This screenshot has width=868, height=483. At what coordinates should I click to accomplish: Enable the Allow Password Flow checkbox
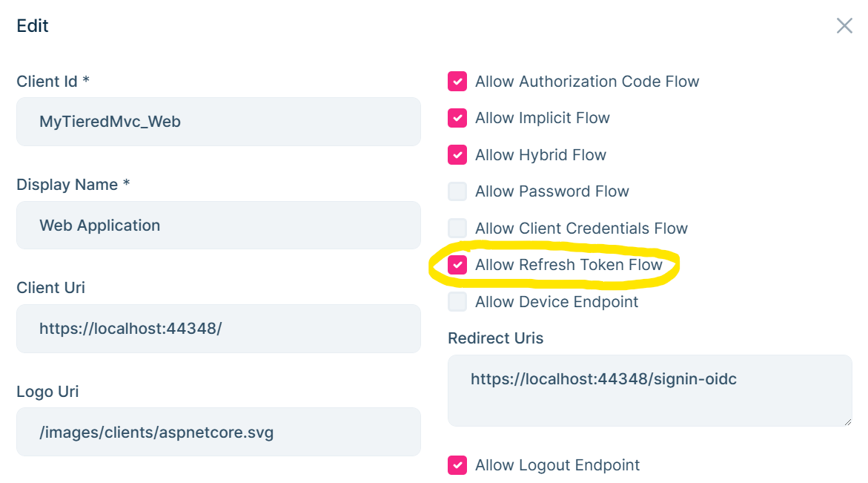[457, 191]
